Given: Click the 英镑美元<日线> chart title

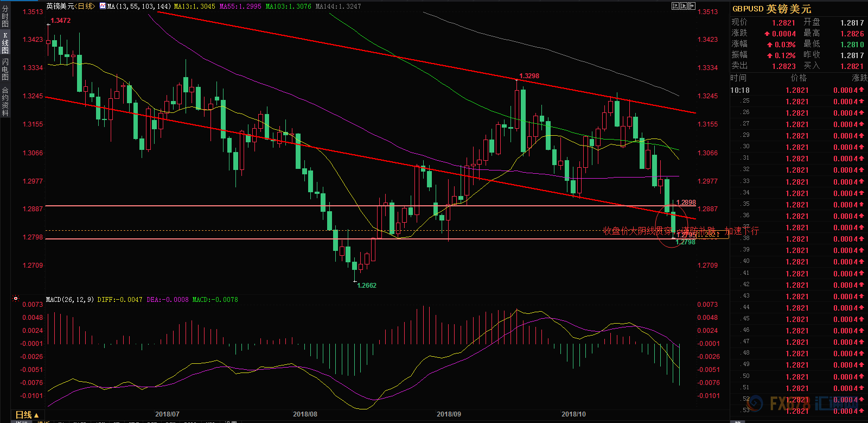Looking at the screenshot, I should coord(70,6).
